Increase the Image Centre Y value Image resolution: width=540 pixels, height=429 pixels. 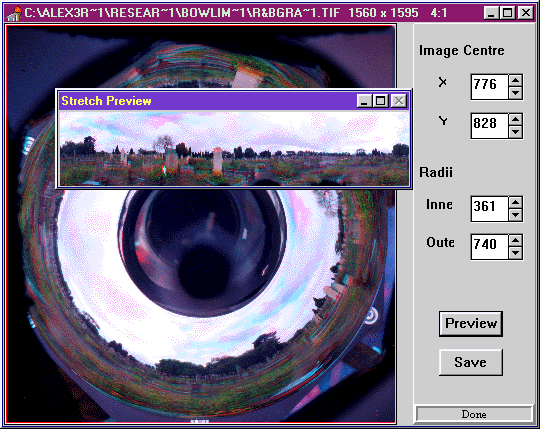point(515,120)
